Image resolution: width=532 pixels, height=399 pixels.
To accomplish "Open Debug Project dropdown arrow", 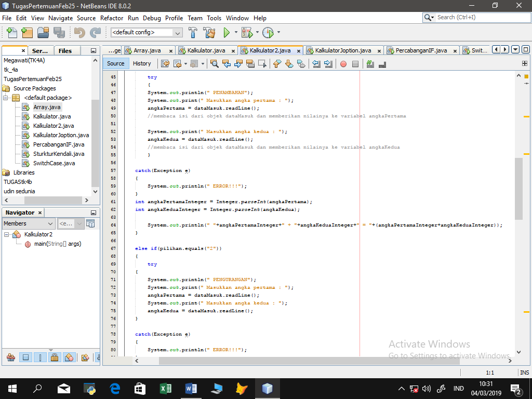I will pyautogui.click(x=257, y=32).
